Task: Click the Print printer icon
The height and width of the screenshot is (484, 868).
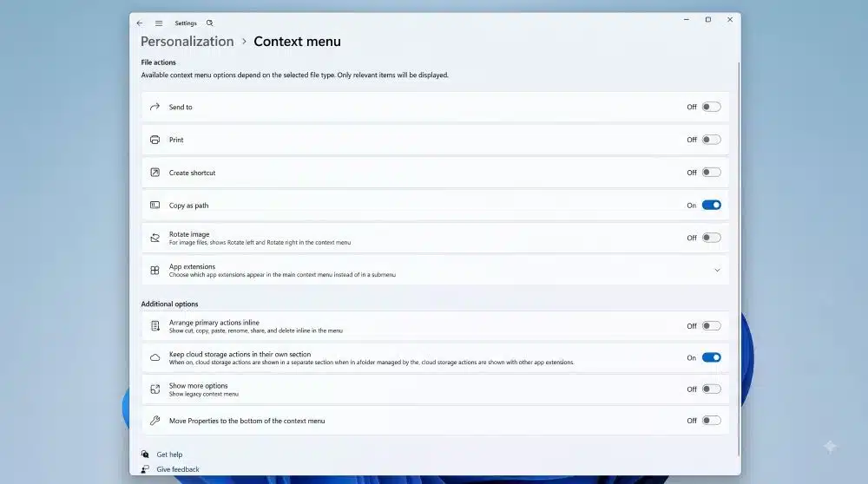Action: (x=155, y=140)
